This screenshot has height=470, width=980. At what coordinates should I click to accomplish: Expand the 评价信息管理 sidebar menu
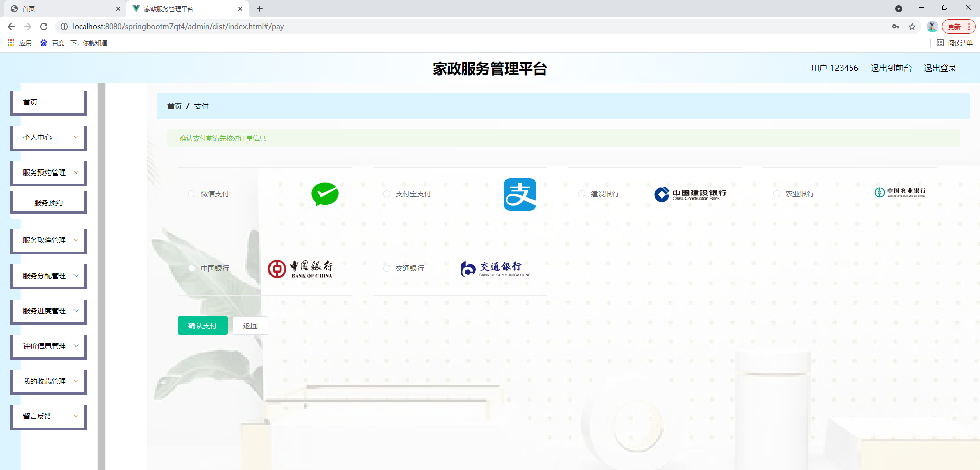coord(48,347)
